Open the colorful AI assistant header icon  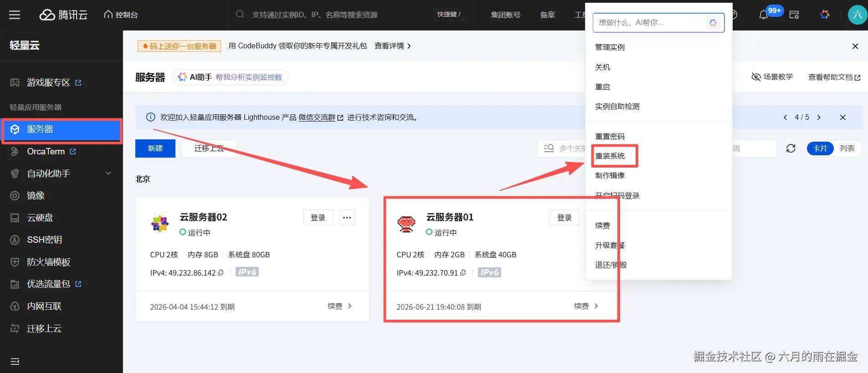(x=825, y=15)
